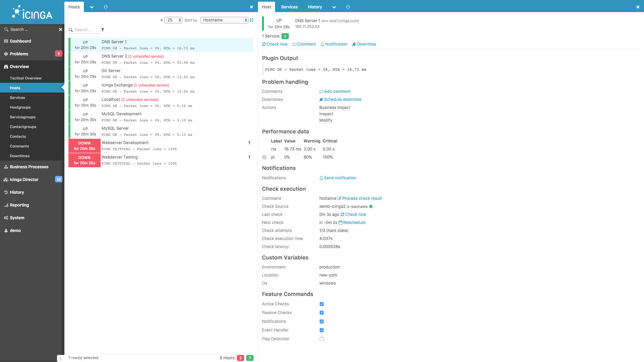644x362 pixels.
Task: Click Send notification link
Action: point(337,178)
